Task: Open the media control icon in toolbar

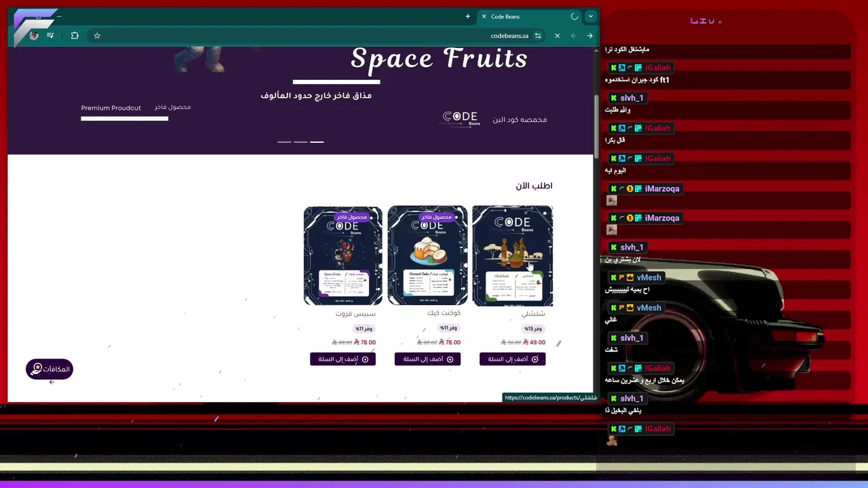Action: coord(50,36)
